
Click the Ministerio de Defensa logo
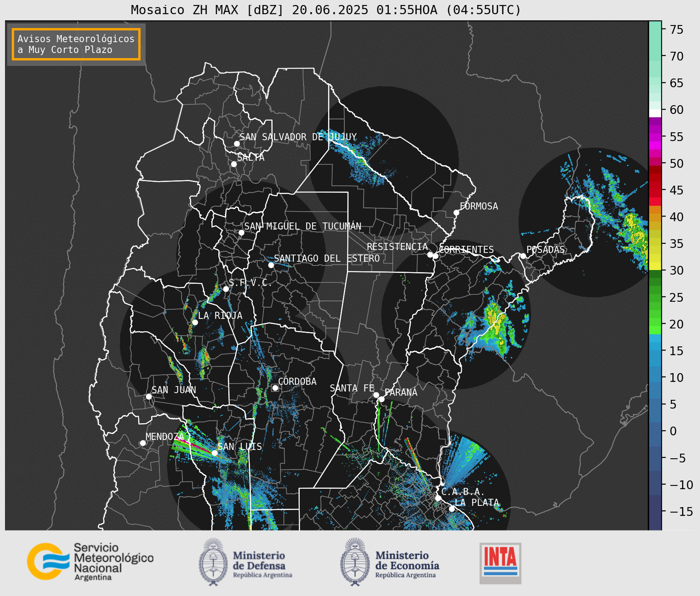245,562
